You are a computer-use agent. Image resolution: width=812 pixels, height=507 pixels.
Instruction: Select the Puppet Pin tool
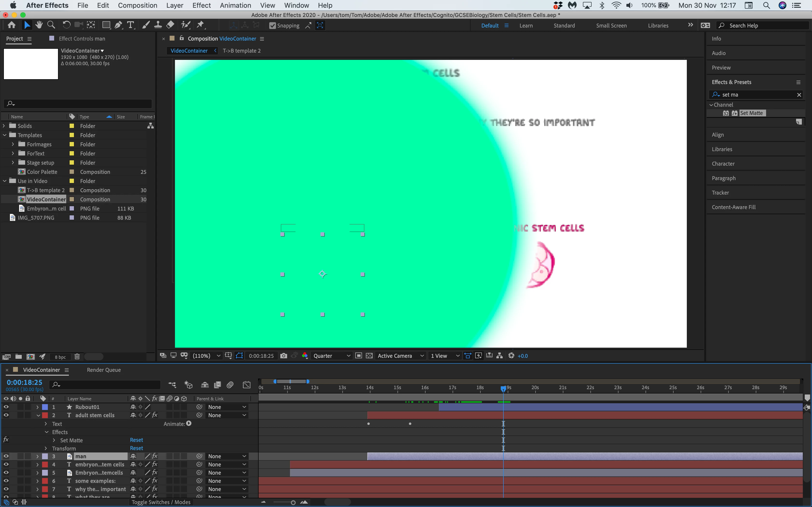click(200, 25)
